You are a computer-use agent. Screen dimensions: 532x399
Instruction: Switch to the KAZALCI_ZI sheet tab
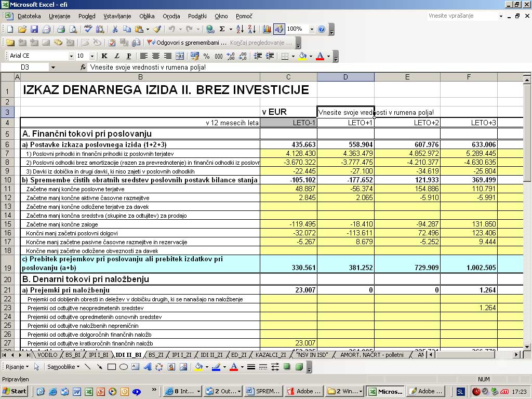click(271, 355)
